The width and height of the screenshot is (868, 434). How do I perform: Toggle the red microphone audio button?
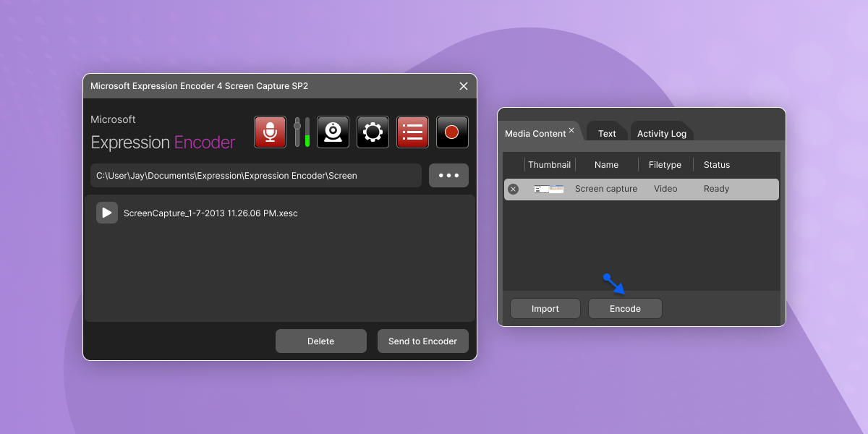point(271,132)
